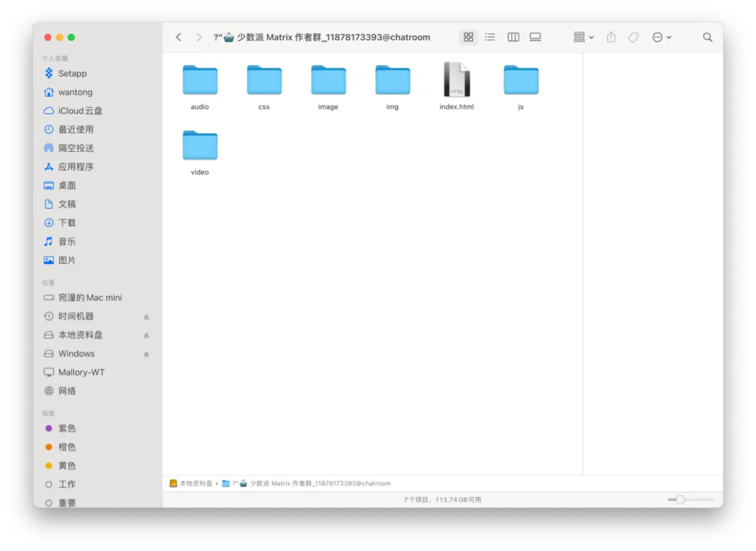
Task: Zoom the Finder window with green button
Action: [x=71, y=37]
